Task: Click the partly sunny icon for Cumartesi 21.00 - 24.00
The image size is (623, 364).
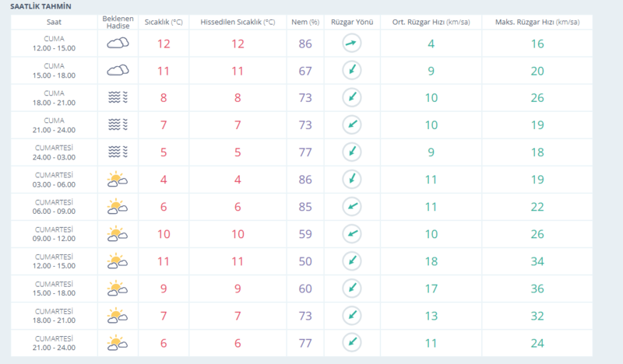Action: tap(118, 341)
